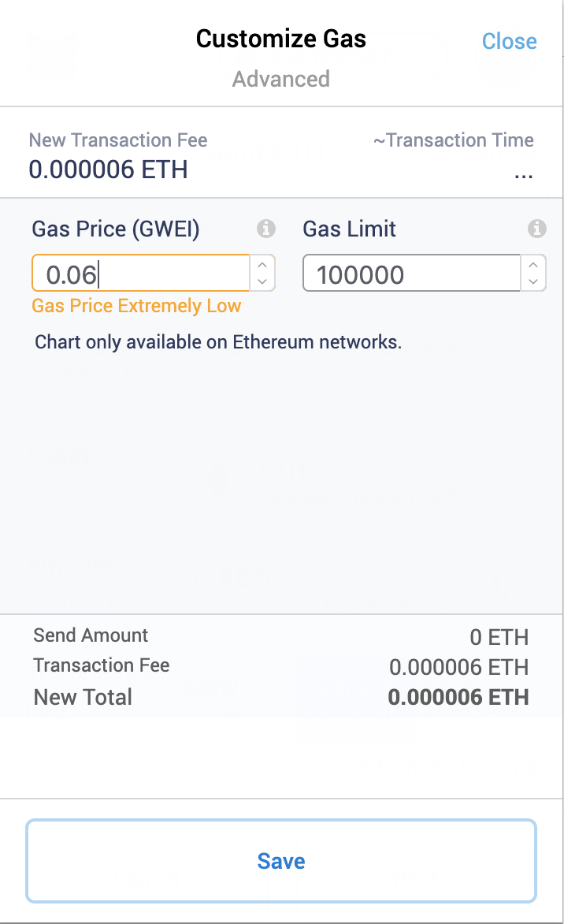Decrement Gas Limit with its down arrow
This screenshot has width=564, height=924.
[x=534, y=281]
